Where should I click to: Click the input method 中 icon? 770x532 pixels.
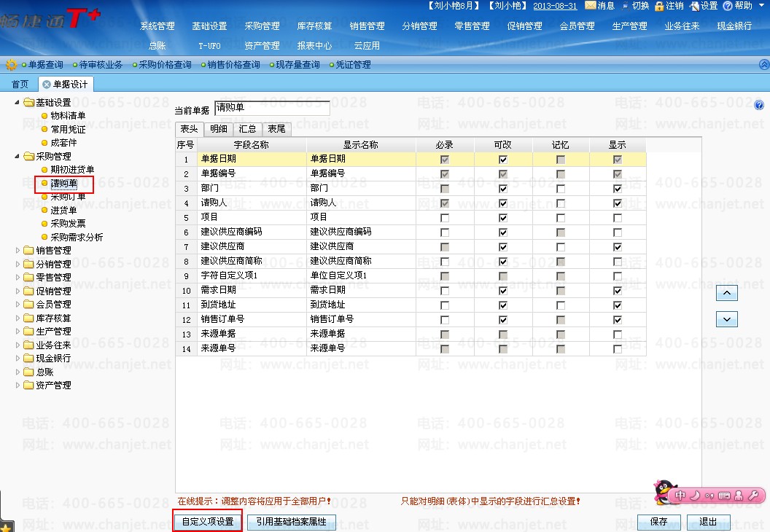tap(680, 495)
